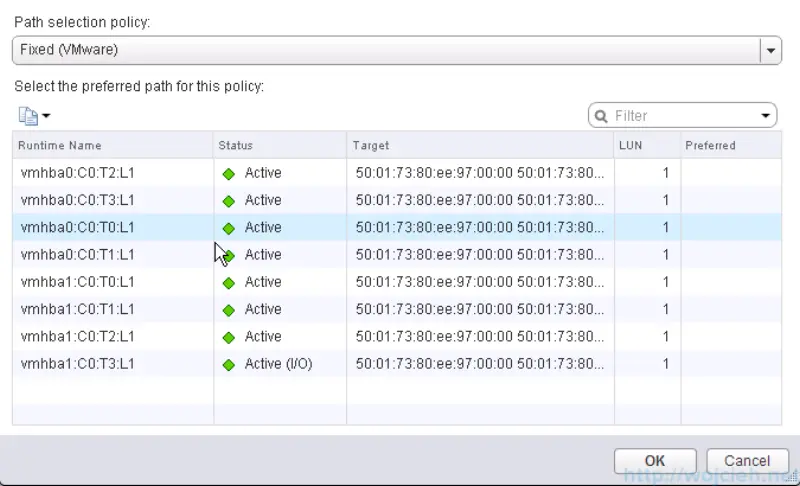Screen dimensions: 800x486
Task: Click the magnifier icon in Filter box
Action: pos(602,116)
